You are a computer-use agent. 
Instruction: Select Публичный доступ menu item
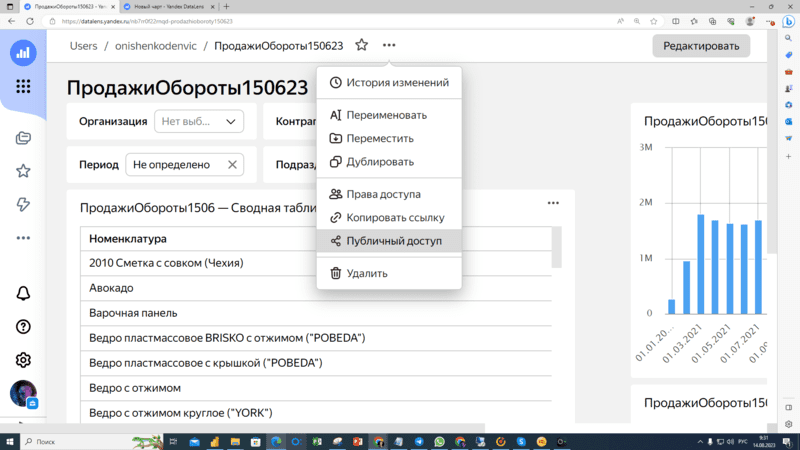tap(389, 241)
